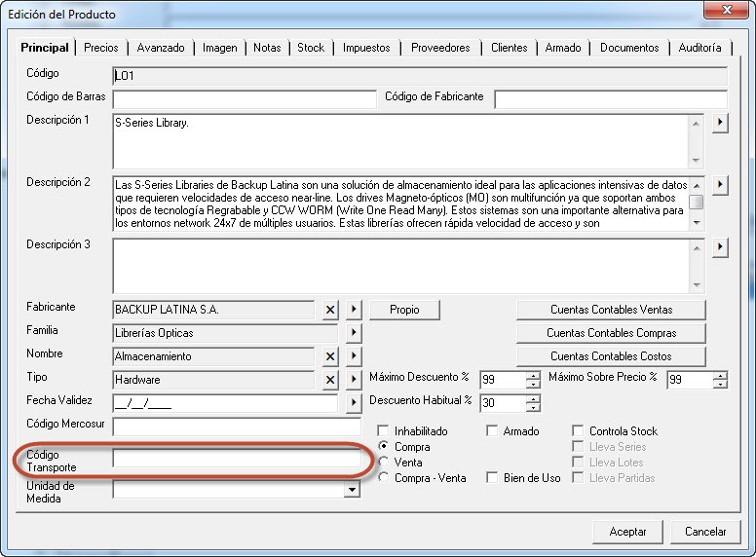Open the Fabricante lookup arrow button
The height and width of the screenshot is (557, 756).
[x=354, y=310]
